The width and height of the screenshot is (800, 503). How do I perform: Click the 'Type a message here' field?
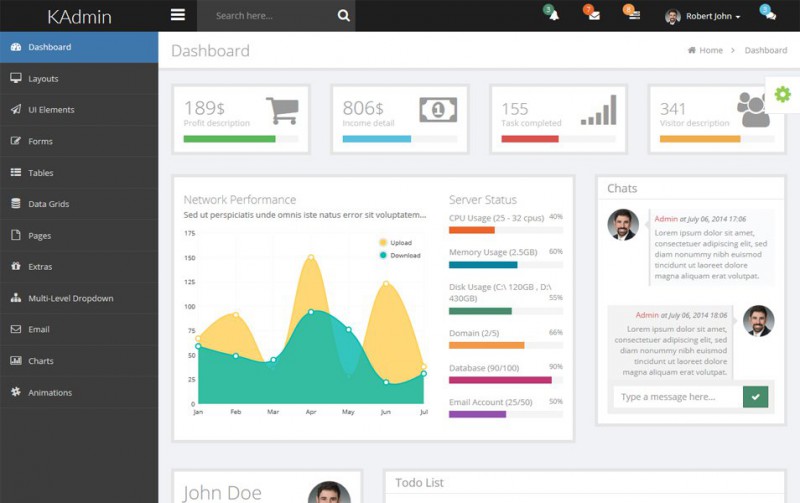pyautogui.click(x=677, y=397)
